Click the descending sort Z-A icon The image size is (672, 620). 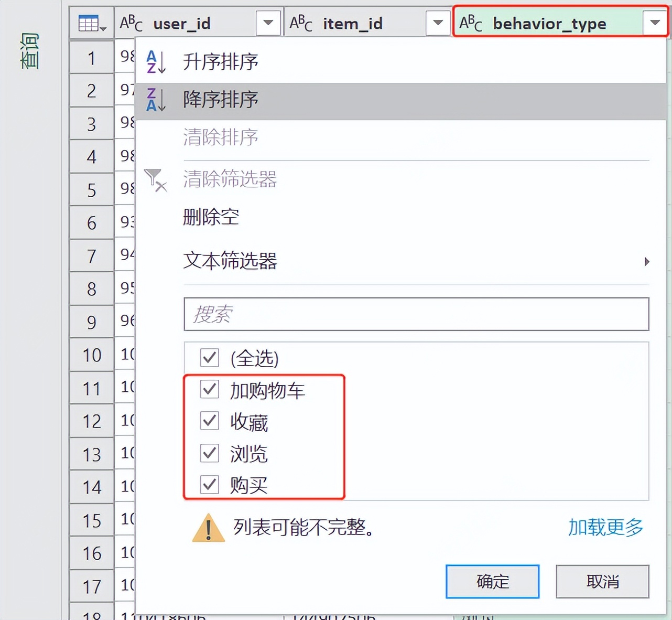click(x=155, y=99)
